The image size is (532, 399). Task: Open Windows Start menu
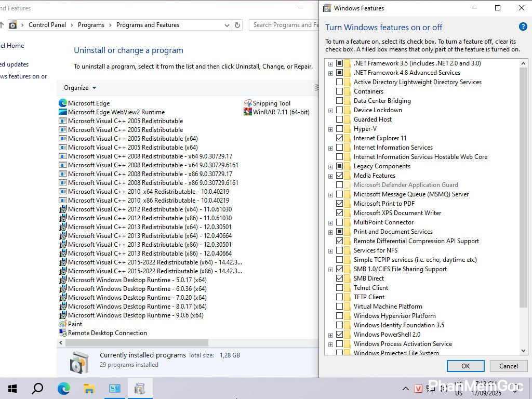12,389
